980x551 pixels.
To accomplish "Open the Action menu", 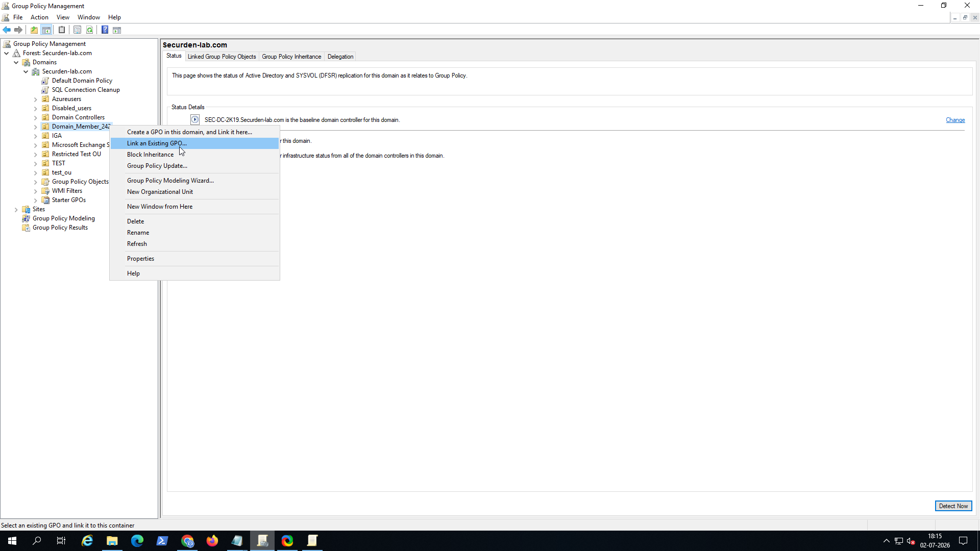I will coord(39,17).
